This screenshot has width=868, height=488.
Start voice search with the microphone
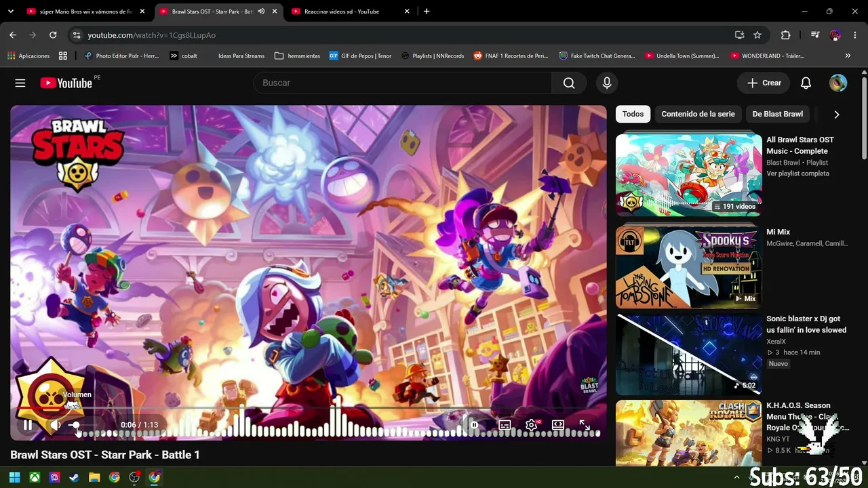607,83
